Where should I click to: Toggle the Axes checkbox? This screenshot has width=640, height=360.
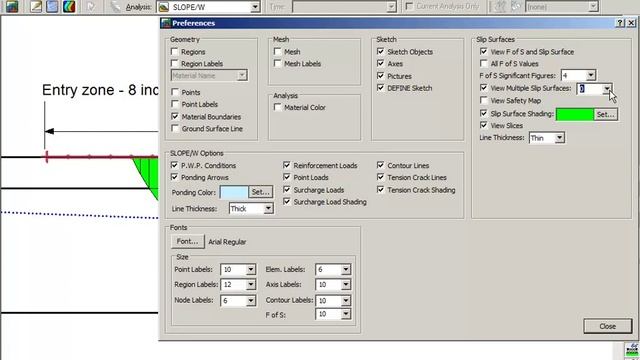[380, 63]
